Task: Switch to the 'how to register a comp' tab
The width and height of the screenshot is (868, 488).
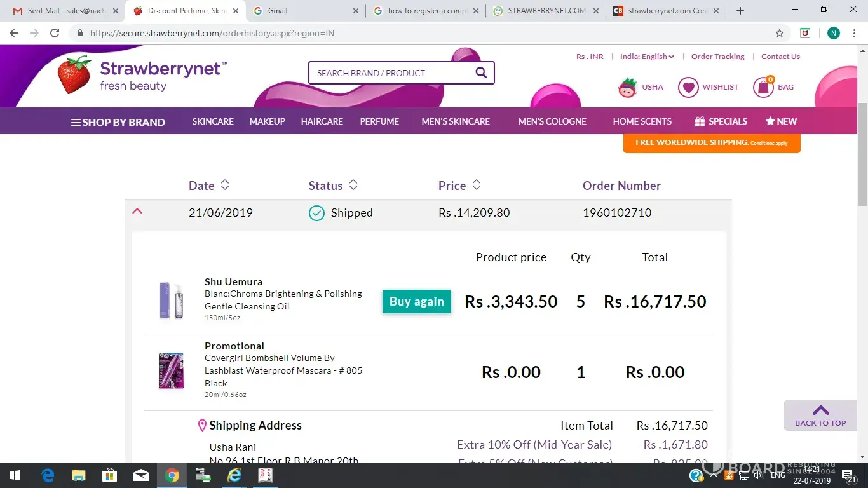Action: click(x=426, y=11)
